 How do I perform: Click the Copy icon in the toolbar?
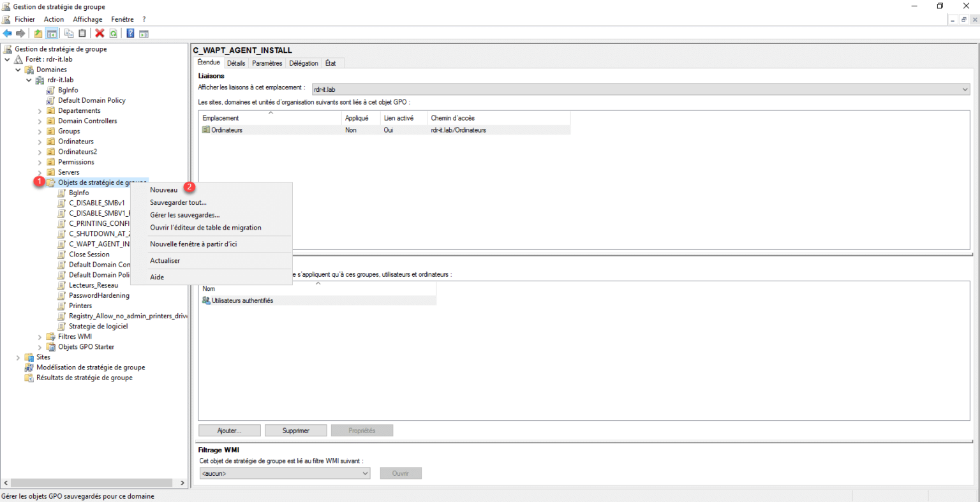69,33
